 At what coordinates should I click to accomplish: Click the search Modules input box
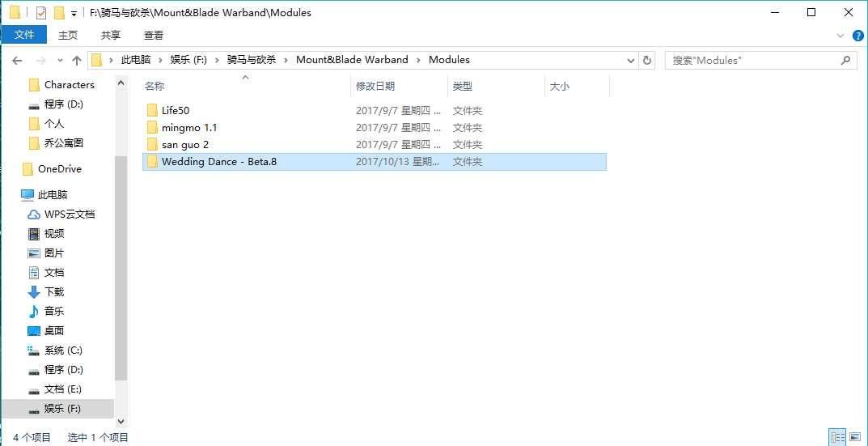[752, 60]
